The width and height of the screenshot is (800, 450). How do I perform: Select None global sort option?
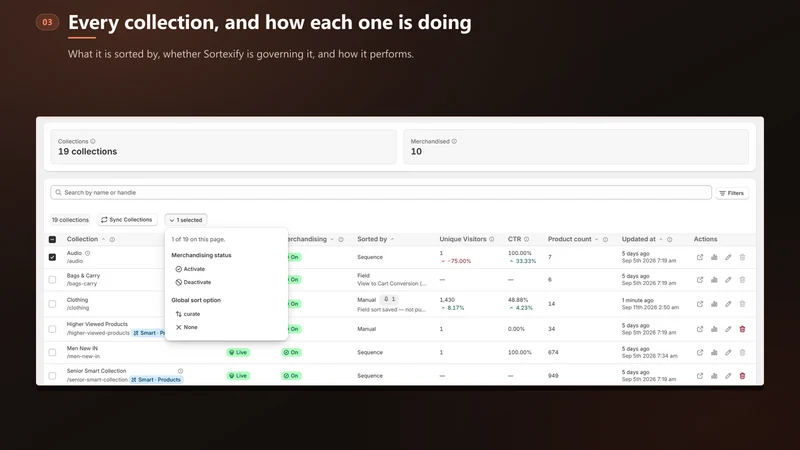tap(186, 327)
